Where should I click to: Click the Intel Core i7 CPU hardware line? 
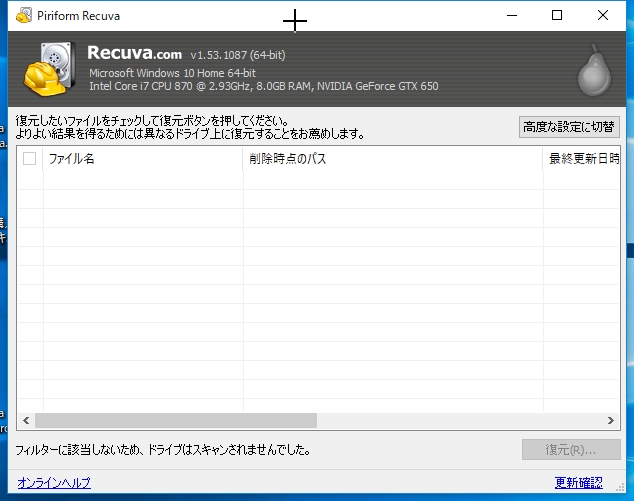[264, 86]
